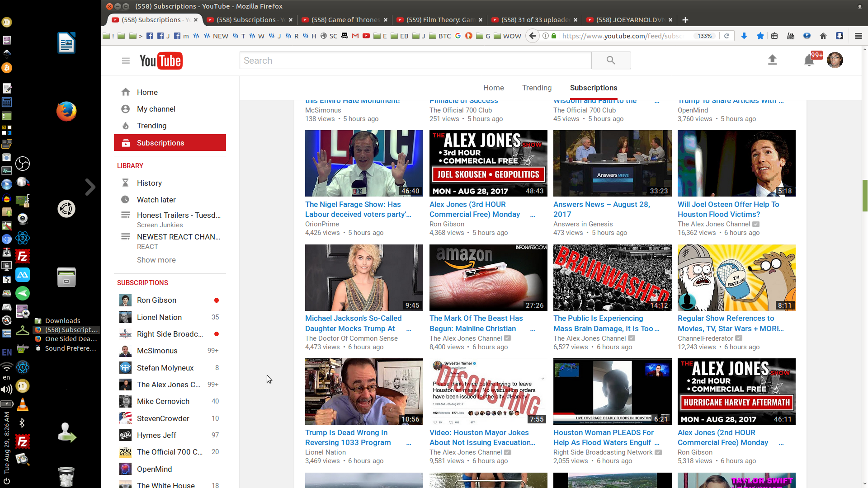Open the desktop Trash icon
Viewport: 868px width, 488px height.
[x=66, y=476]
